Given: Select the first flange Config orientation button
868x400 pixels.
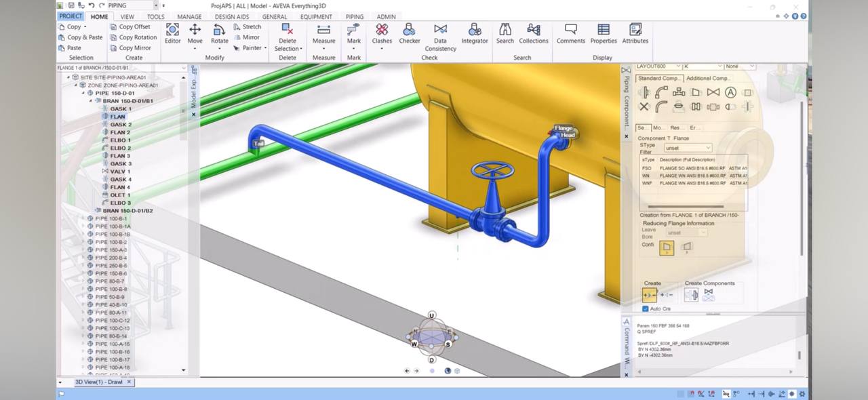Looking at the screenshot, I should tap(667, 248).
